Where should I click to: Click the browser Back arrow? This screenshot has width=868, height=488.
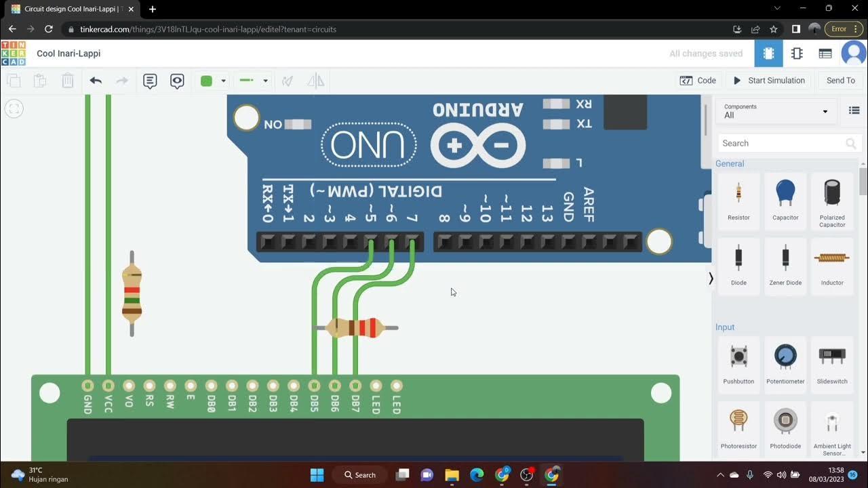tap(12, 29)
